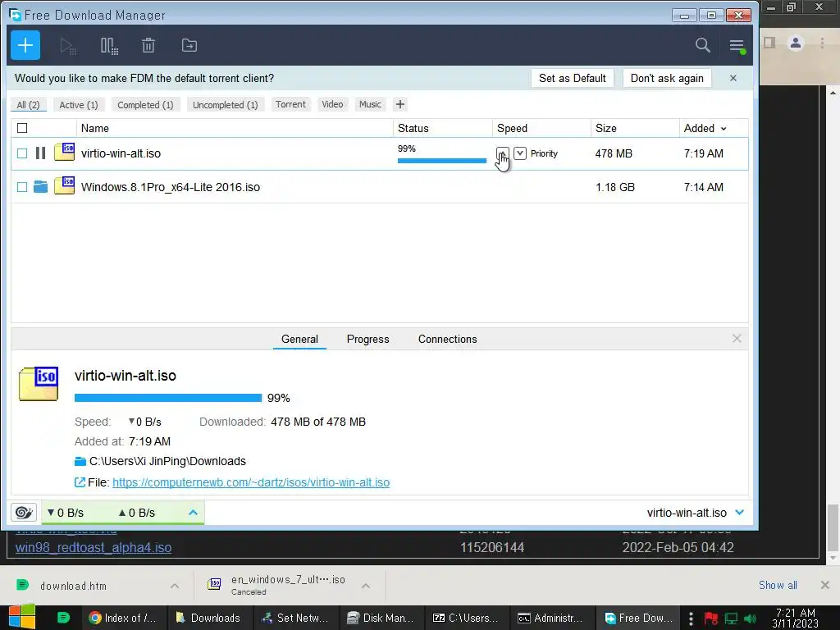Pause the virtio-win-alt.iso download
840x630 pixels.
point(40,153)
